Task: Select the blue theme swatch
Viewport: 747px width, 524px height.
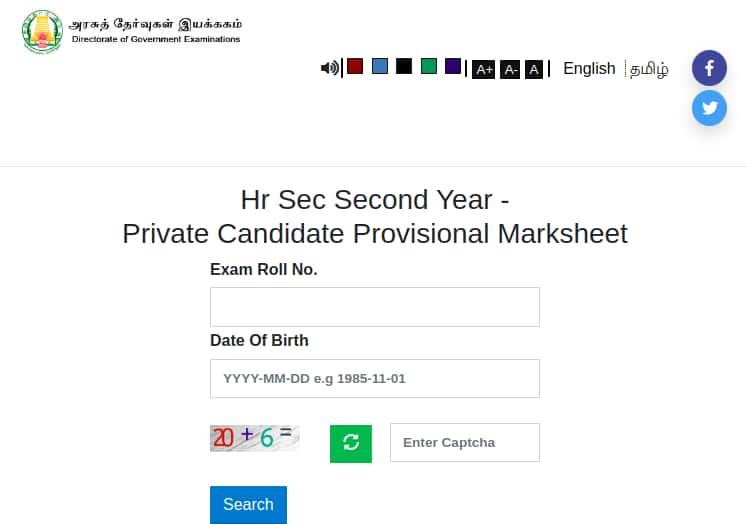Action: 380,66
